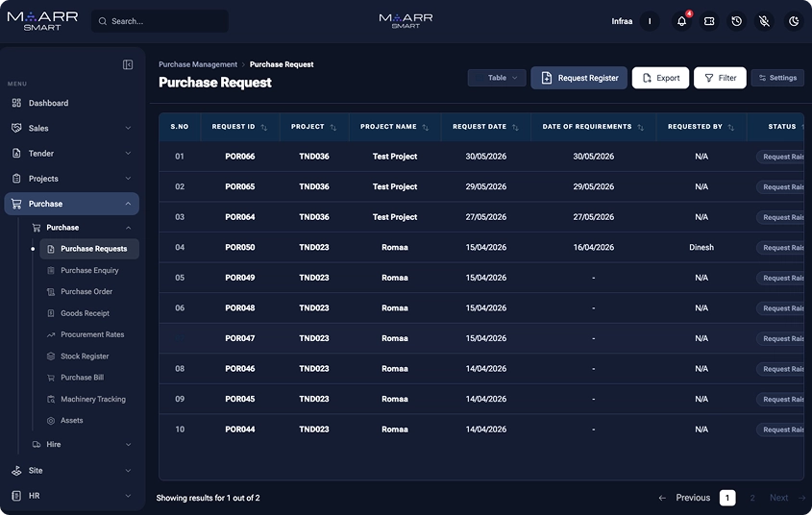Screen dimensions: 812x515
Task: Click the HR icon in sidebar
Action: (x=16, y=496)
